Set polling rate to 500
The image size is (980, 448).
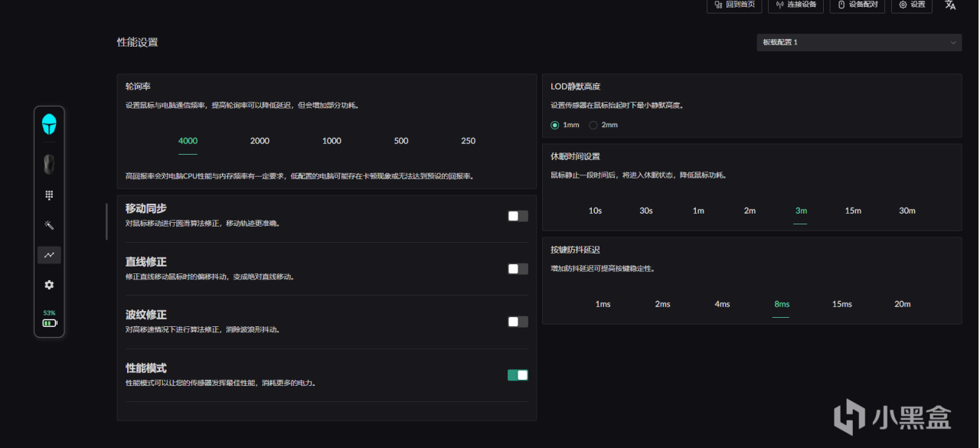tap(401, 141)
